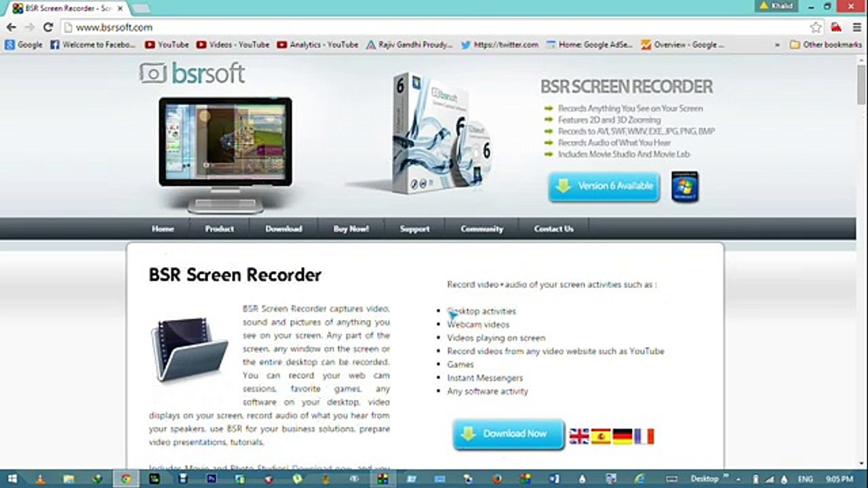Open the Chrome menu hamburger icon

tap(856, 27)
